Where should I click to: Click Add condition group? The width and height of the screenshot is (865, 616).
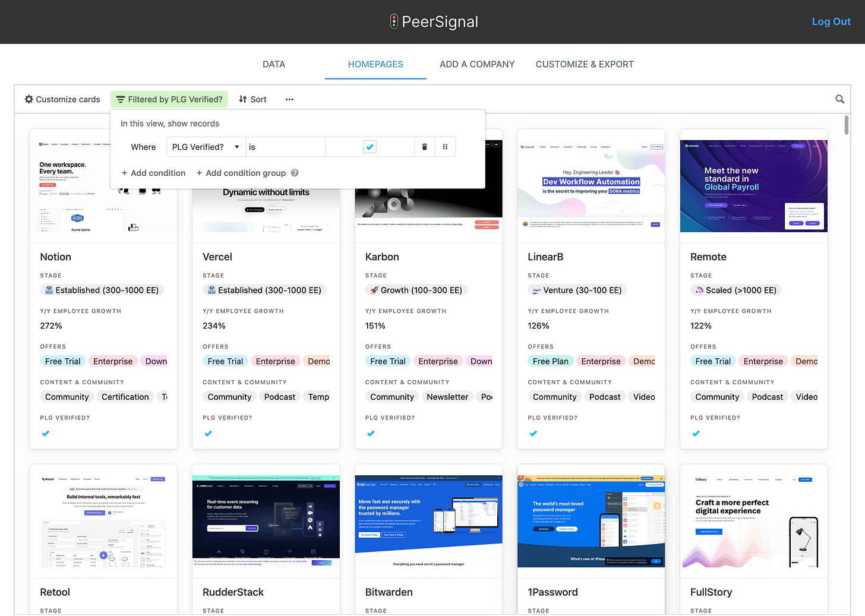point(241,173)
